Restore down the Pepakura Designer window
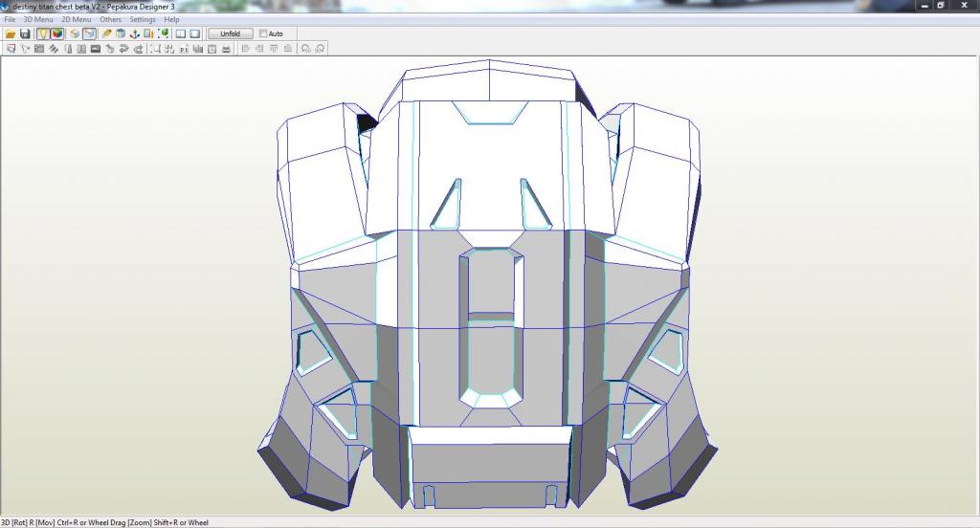This screenshot has width=980, height=528. (x=942, y=6)
